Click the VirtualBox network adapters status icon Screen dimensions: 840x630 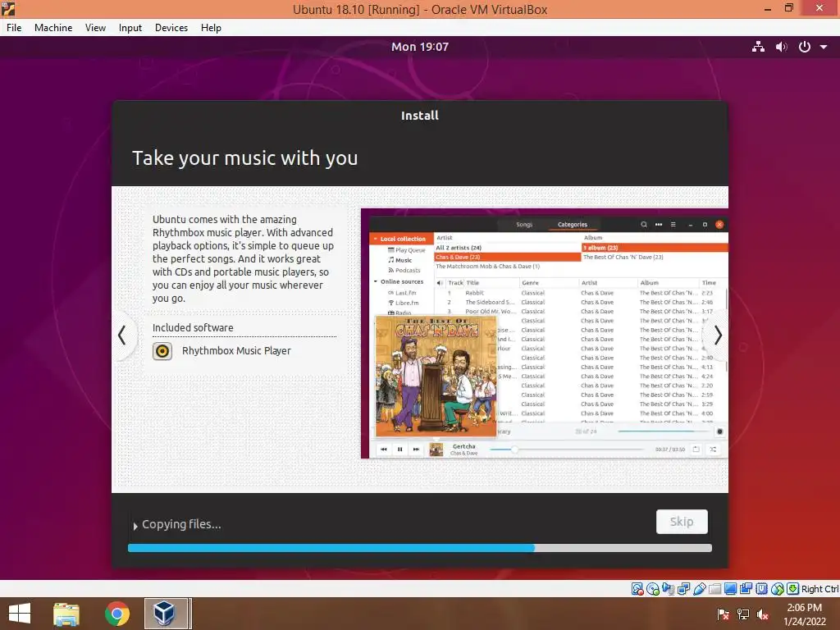point(683,589)
